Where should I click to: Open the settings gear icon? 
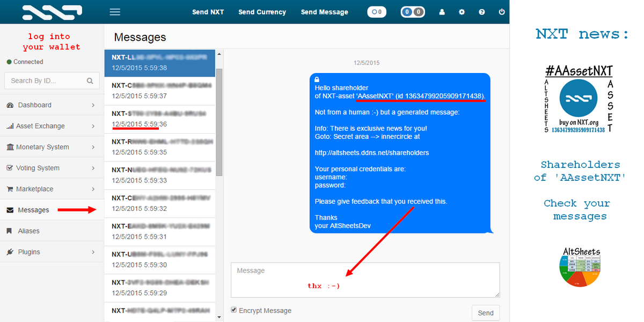[462, 12]
